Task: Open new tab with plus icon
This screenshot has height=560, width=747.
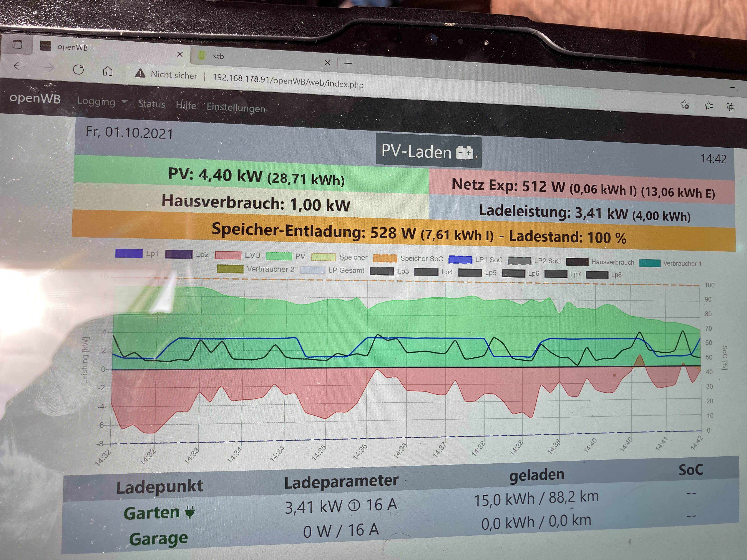Action: (x=348, y=63)
